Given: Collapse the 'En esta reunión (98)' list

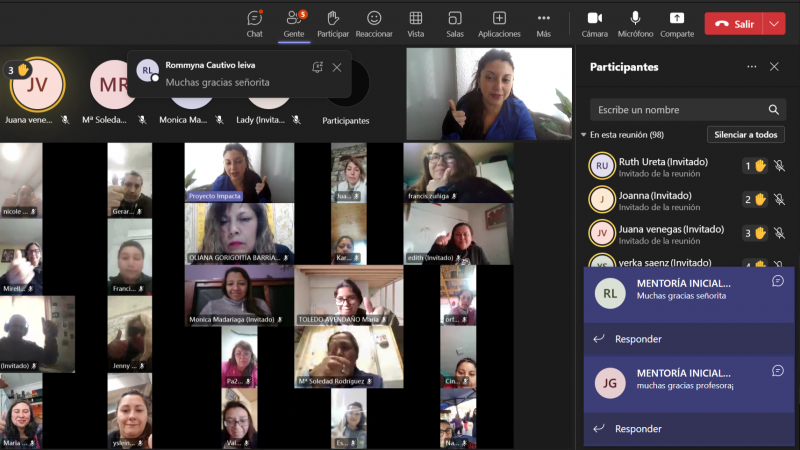Looking at the screenshot, I should click(583, 134).
